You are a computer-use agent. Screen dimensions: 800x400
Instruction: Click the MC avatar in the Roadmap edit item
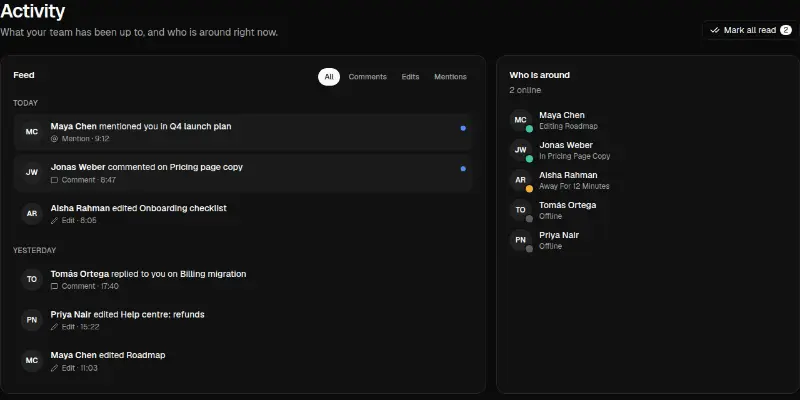coord(32,361)
